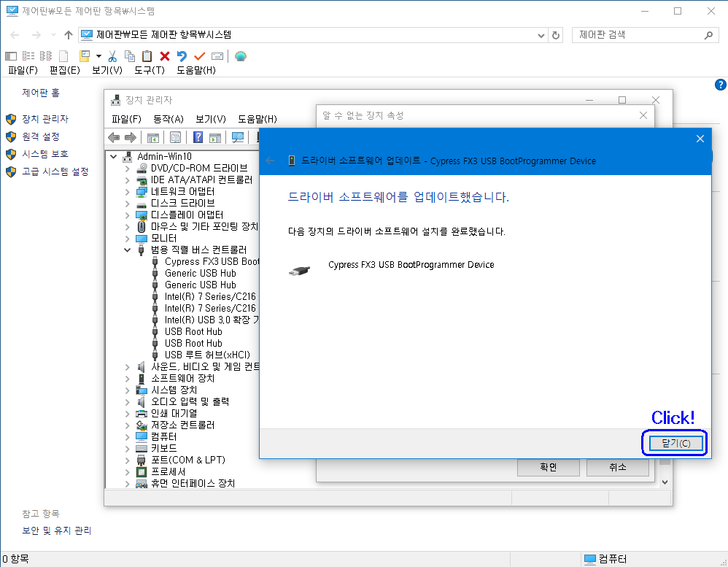Click the blue help question-mark icon in Device Manager toolbar
The width and height of the screenshot is (728, 567).
click(x=198, y=137)
